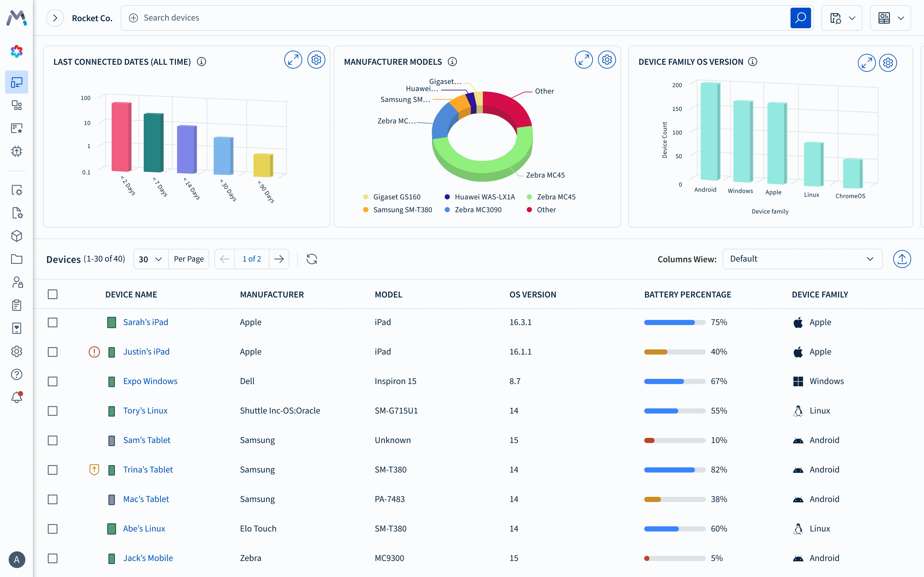Open settings gear for Device Family OS Version chart
The width and height of the screenshot is (924, 577).
[888, 63]
